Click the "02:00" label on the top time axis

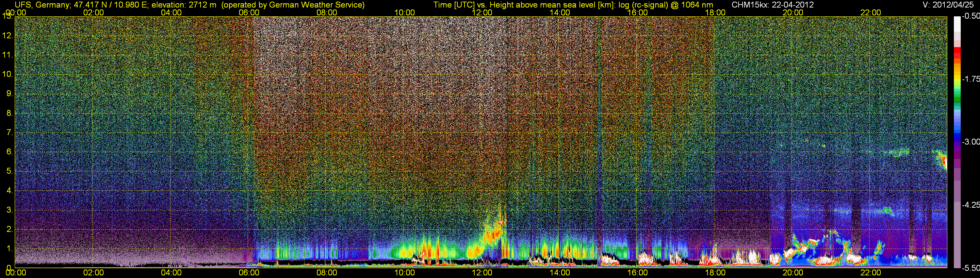tap(93, 12)
